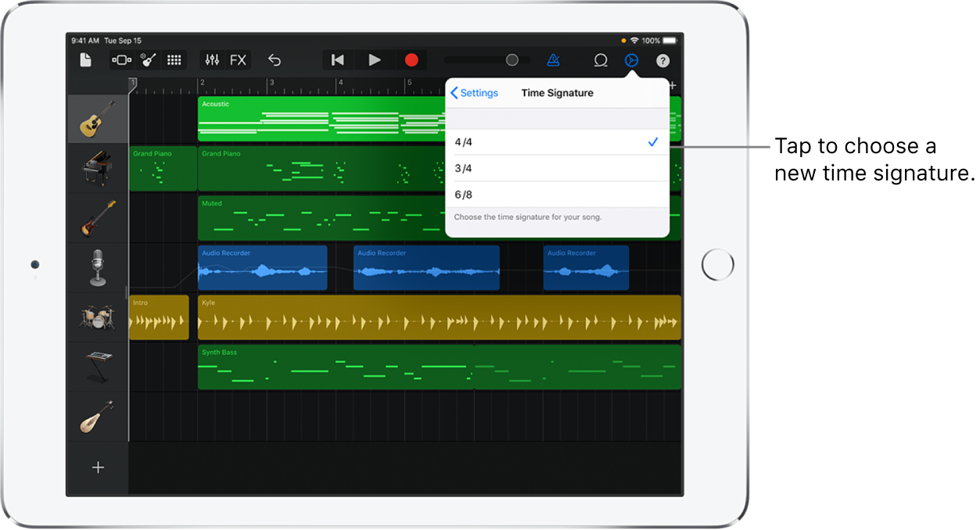This screenshot has width=980, height=530.
Task: Select the Grand Piano track icon
Action: 96,167
